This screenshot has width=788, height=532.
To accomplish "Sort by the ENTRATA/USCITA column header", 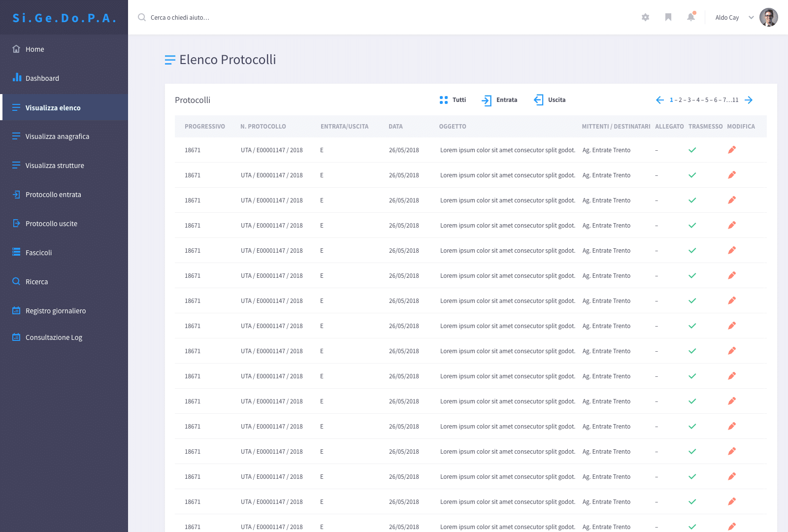I will coord(344,127).
